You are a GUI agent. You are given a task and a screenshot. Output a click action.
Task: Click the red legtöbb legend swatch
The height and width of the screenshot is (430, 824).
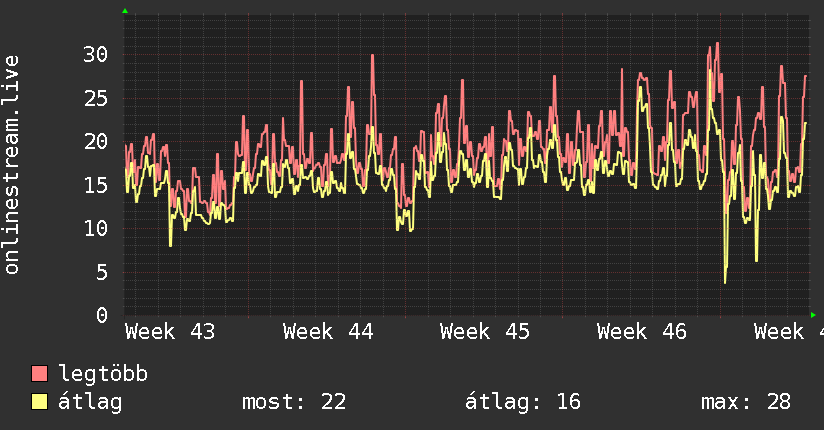click(39, 373)
